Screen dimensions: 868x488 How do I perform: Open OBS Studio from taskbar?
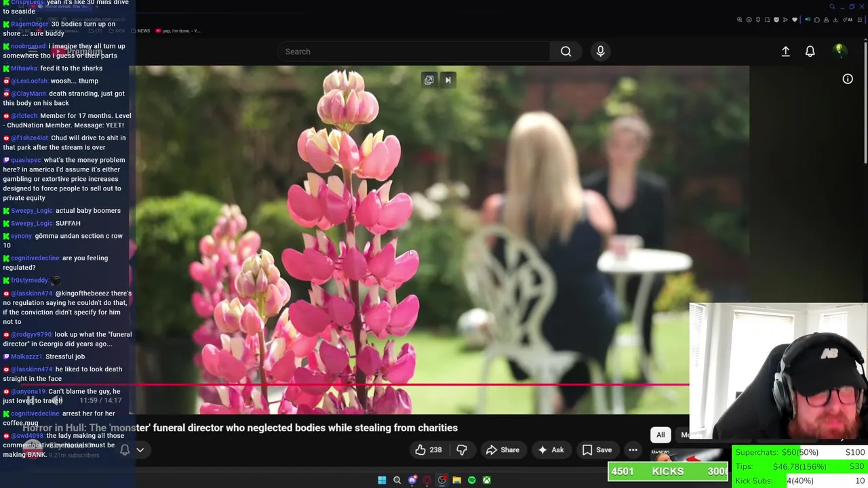pos(441,480)
